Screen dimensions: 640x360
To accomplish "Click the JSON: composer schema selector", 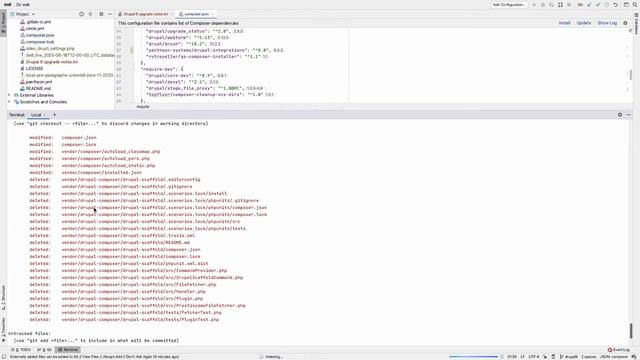I will (614, 357).
